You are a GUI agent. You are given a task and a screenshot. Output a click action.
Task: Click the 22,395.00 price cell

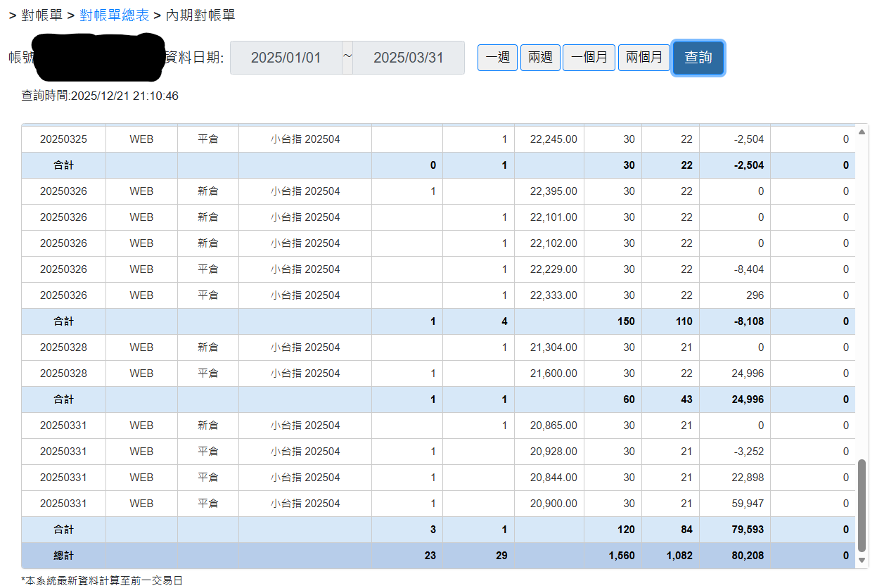tap(550, 191)
